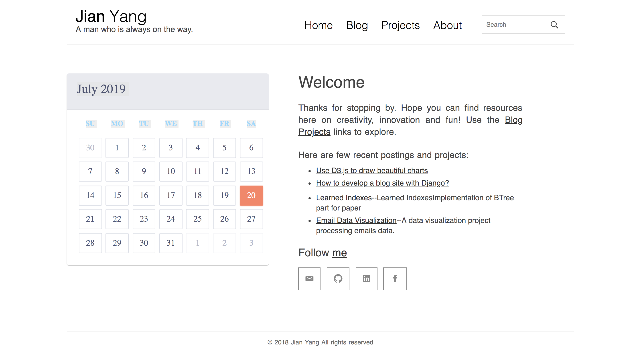Image resolution: width=641 pixels, height=364 pixels.
Task: Select highlighted day 20 in calendar
Action: tap(251, 195)
